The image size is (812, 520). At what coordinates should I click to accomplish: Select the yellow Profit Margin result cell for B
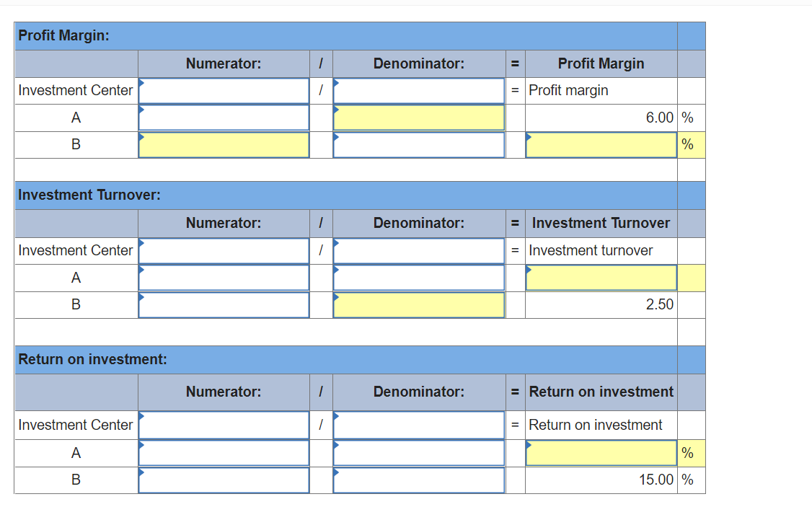(x=601, y=144)
